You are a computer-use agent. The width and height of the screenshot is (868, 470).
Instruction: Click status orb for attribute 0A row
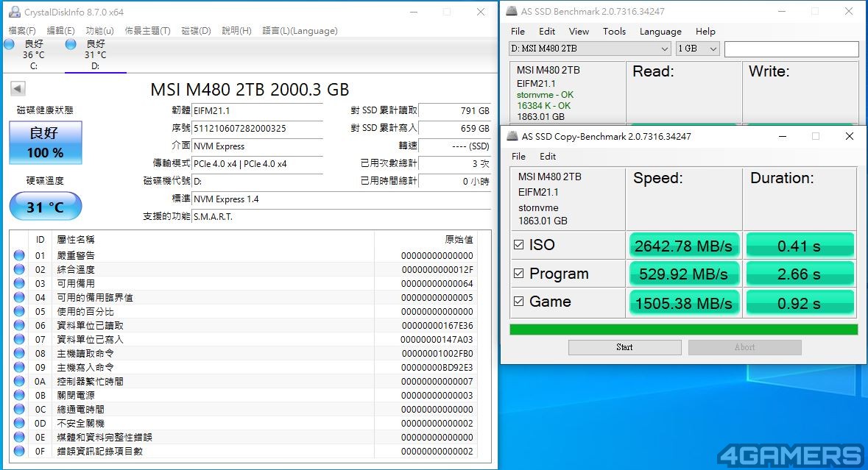click(x=19, y=381)
